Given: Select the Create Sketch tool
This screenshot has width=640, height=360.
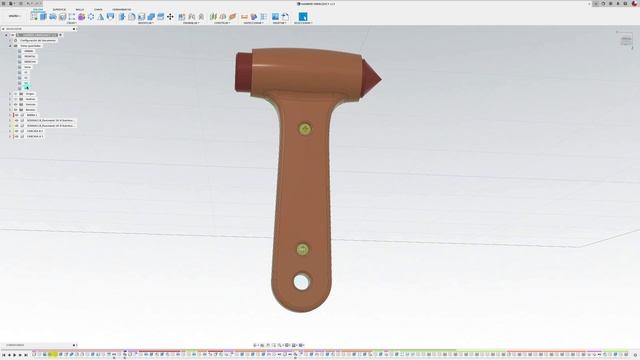Looking at the screenshot, I should [34, 17].
